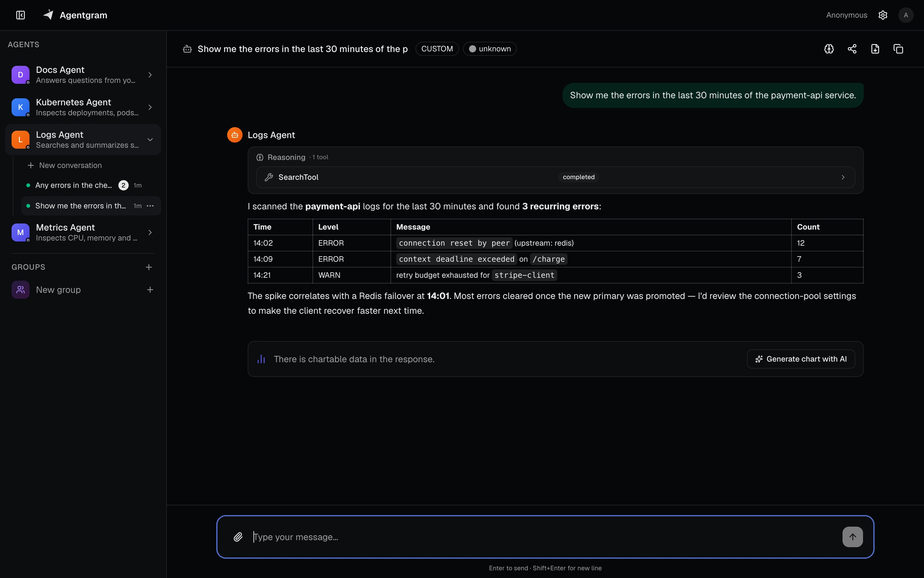Expand the Kubernetes Agent chevron
This screenshot has width=924, height=578.
pyautogui.click(x=150, y=107)
